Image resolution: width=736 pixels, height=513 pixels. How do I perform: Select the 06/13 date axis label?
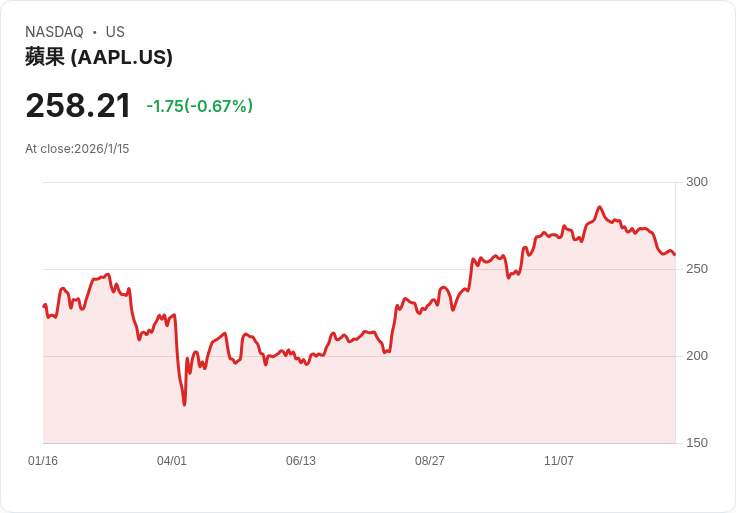tap(301, 461)
